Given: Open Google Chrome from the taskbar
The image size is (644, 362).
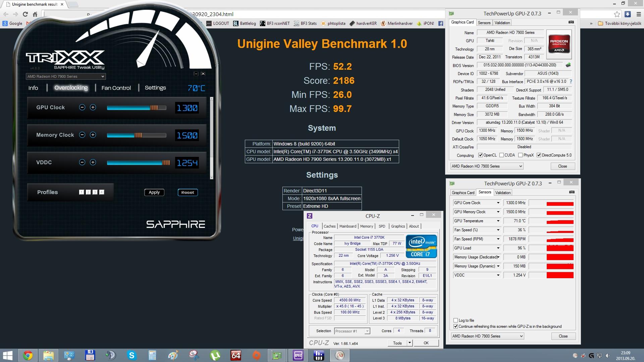Looking at the screenshot, I should tap(28, 355).
